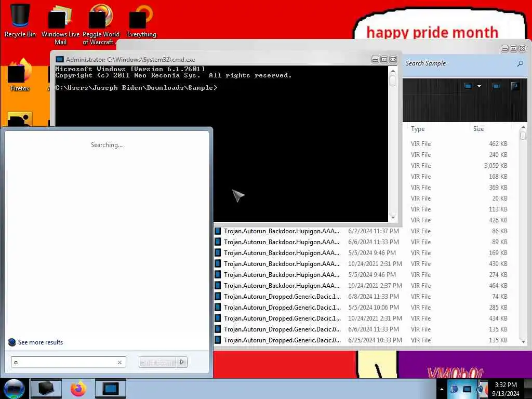This screenshot has width=532, height=399.
Task: Click file icon of the 434 KB Dacic row
Action: pyautogui.click(x=218, y=318)
